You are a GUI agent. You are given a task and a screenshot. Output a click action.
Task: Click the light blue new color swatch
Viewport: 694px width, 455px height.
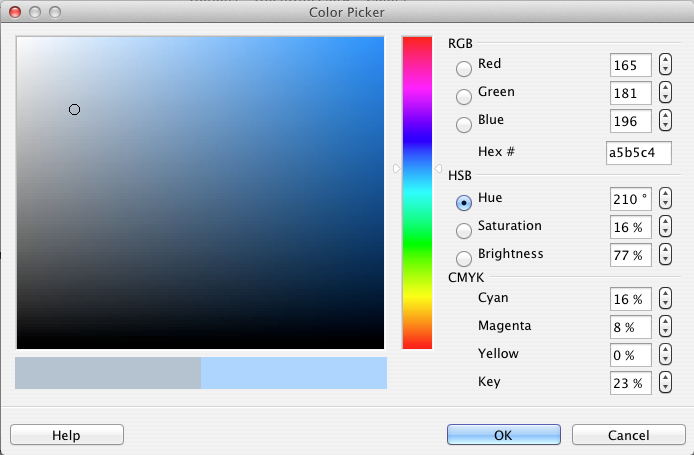click(x=294, y=373)
